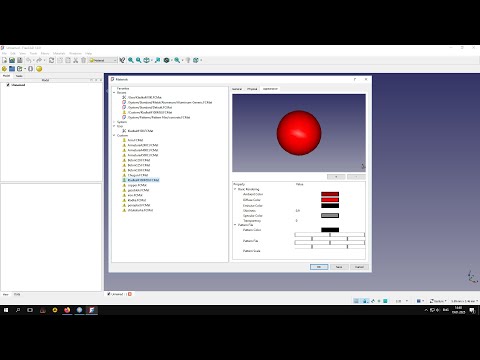The width and height of the screenshot is (480, 360).
Task: Switch to the General tab in Materials dialog
Action: (237, 89)
